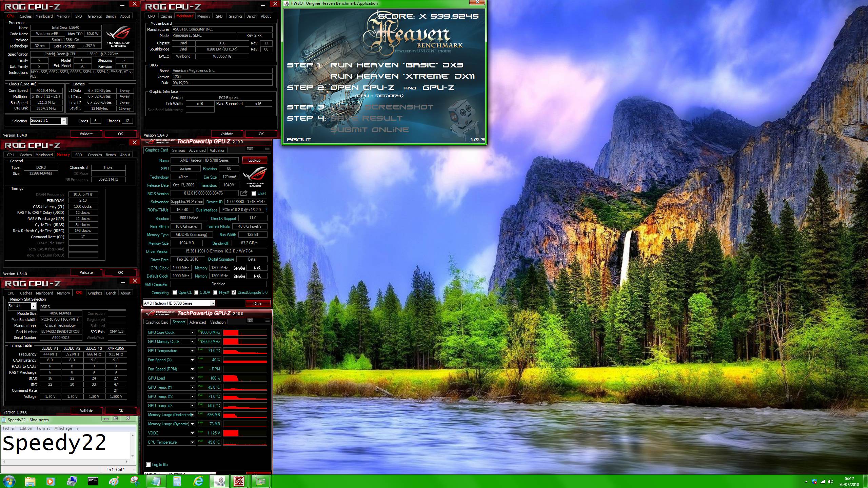This screenshot has height=488, width=868.
Task: Open Windows Explorer from the taskbar
Action: 30,481
